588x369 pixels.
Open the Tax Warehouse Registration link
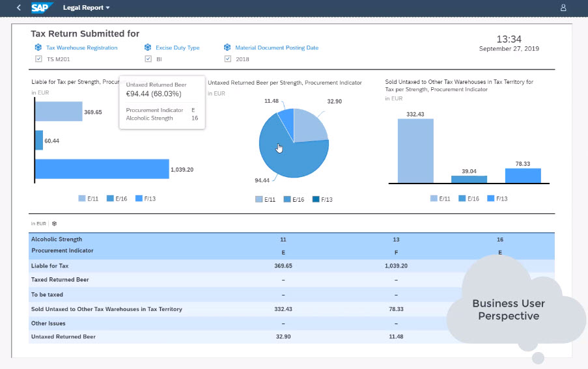pyautogui.click(x=82, y=48)
